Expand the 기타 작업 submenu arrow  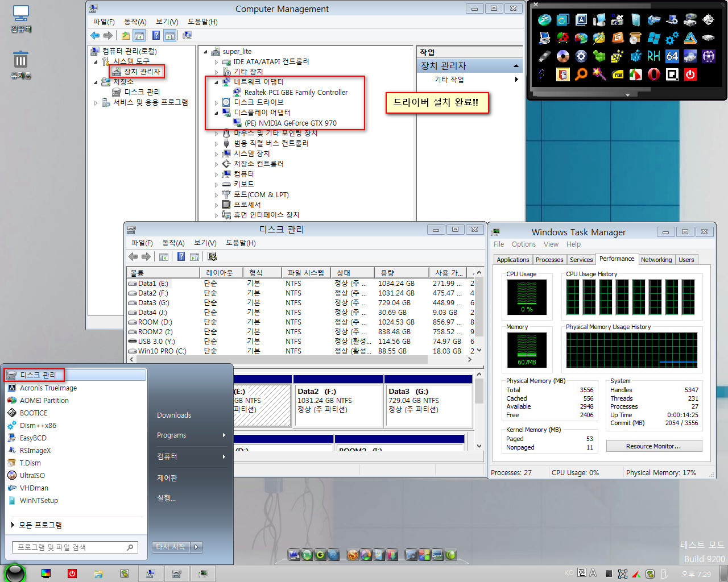coord(516,80)
